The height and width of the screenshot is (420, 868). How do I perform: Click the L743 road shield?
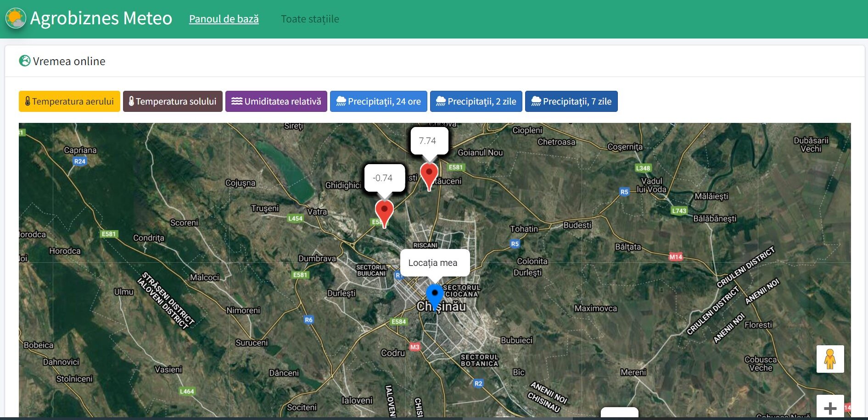(679, 211)
